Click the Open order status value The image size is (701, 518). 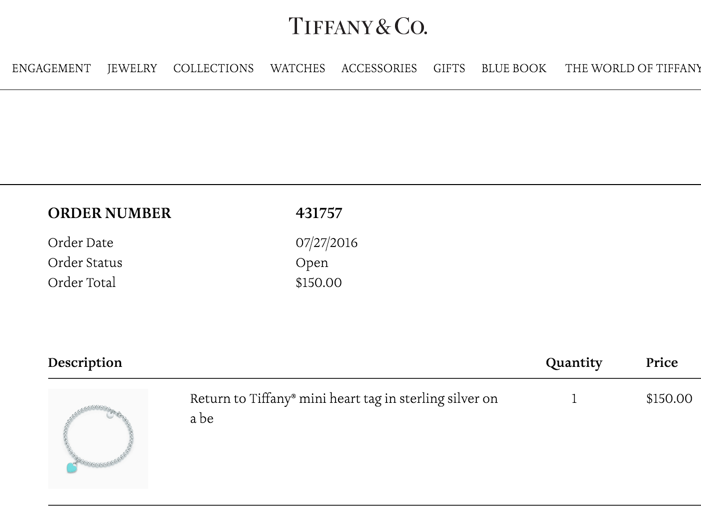(x=311, y=263)
